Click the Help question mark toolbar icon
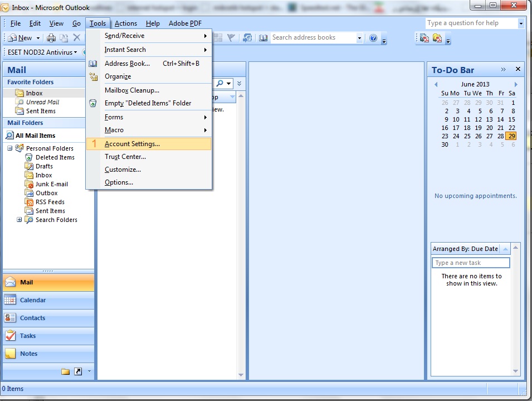532x401 pixels. 373,38
